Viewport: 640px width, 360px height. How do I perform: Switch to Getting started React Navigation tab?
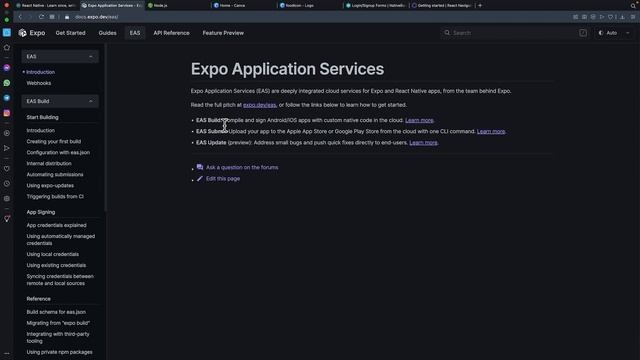pyautogui.click(x=442, y=5)
